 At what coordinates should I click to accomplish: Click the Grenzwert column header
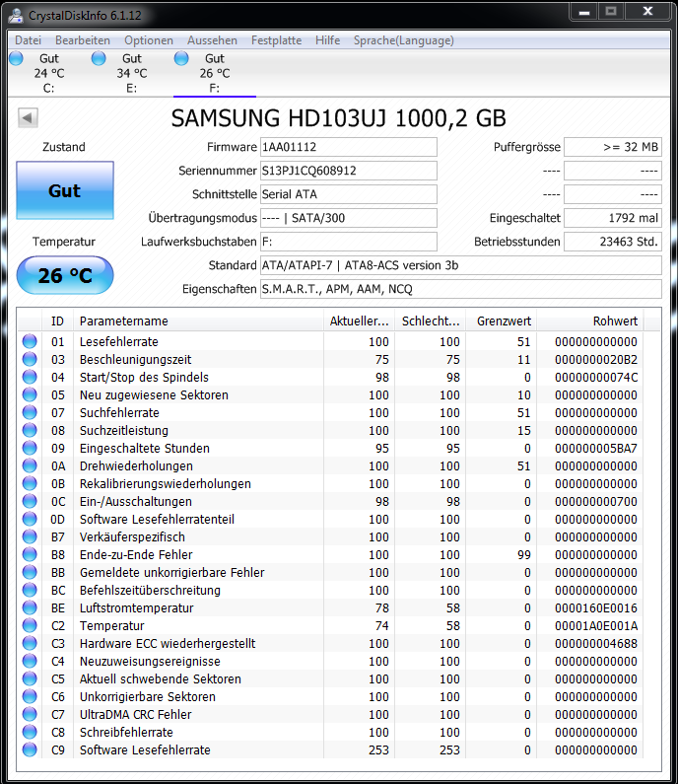[x=502, y=321]
